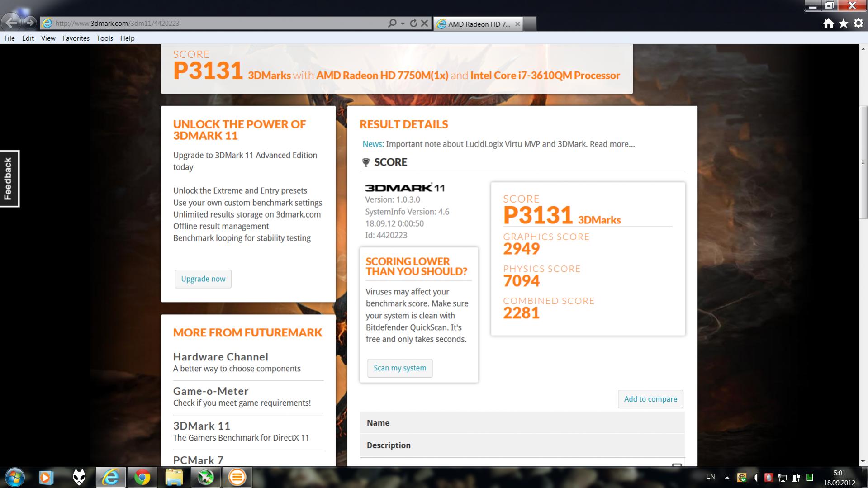Click the scrollbar up arrow
Viewport: 868px width, 488px height.
(x=863, y=49)
